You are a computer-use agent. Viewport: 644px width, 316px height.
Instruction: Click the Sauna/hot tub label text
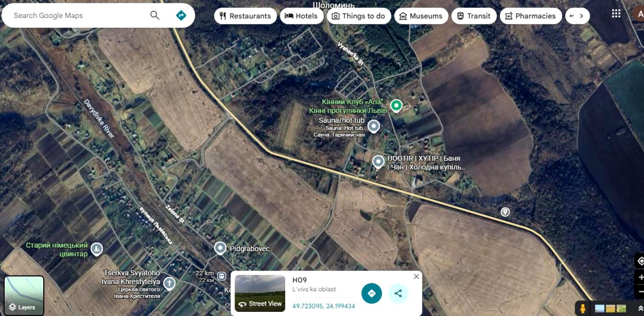pyautogui.click(x=342, y=120)
